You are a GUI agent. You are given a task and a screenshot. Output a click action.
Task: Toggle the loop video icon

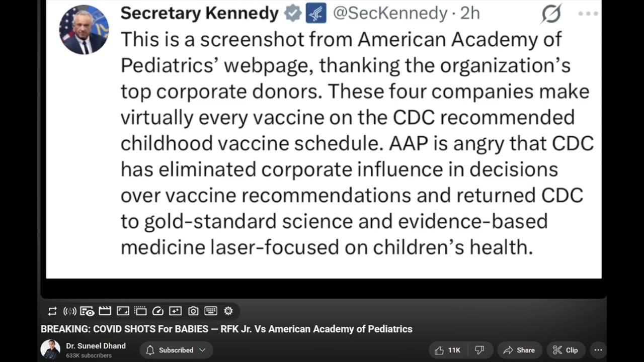click(x=52, y=311)
